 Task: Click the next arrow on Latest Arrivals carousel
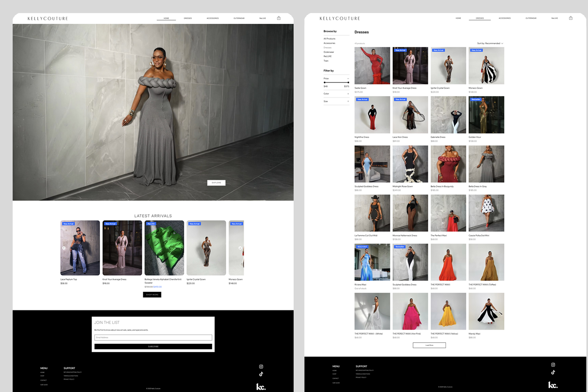coord(240,248)
